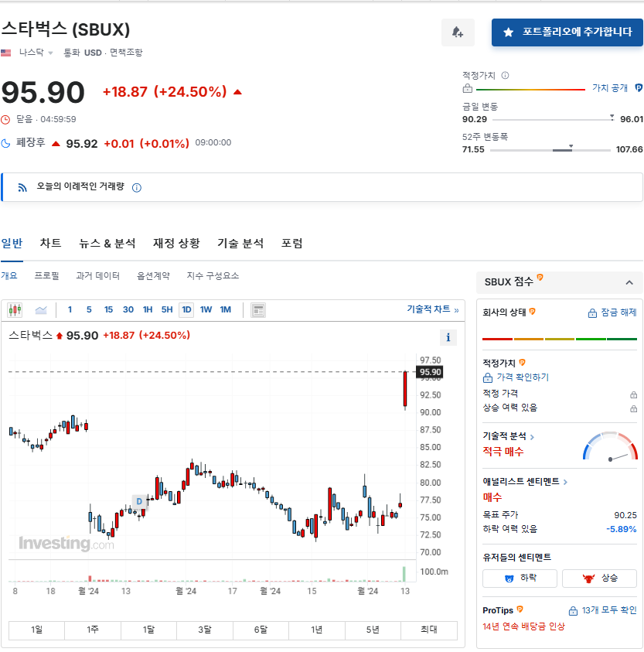The image size is (644, 652).
Task: Click the unusual volume info icon
Action: pos(136,187)
